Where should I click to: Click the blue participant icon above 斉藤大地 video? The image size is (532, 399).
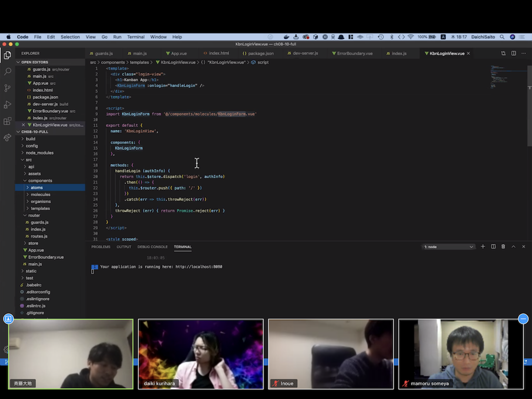(x=8, y=318)
